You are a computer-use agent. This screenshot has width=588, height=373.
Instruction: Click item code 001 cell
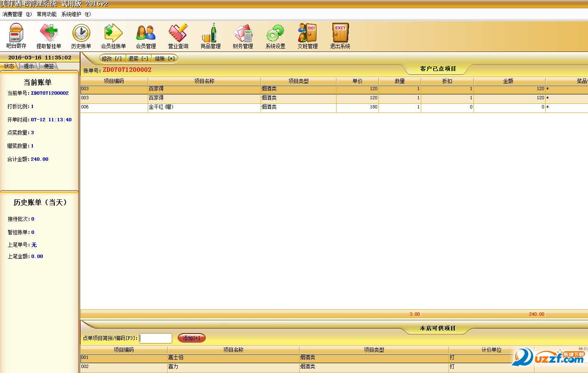(x=124, y=358)
